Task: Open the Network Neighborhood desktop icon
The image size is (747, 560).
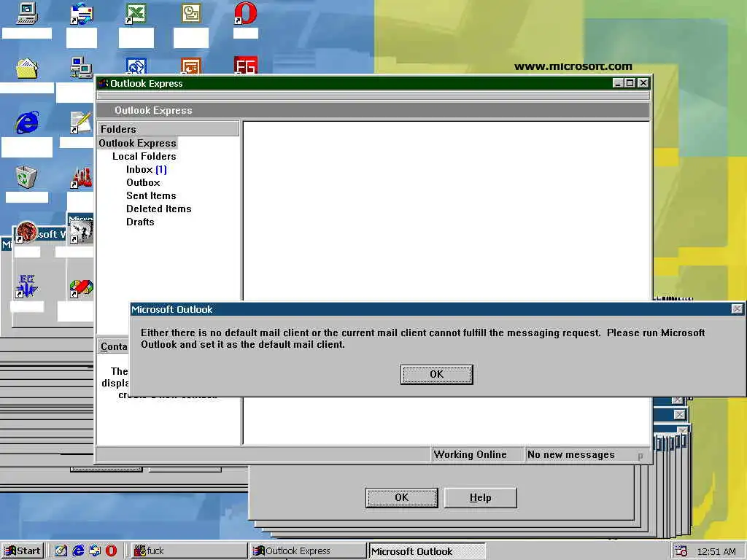Action: 82,67
